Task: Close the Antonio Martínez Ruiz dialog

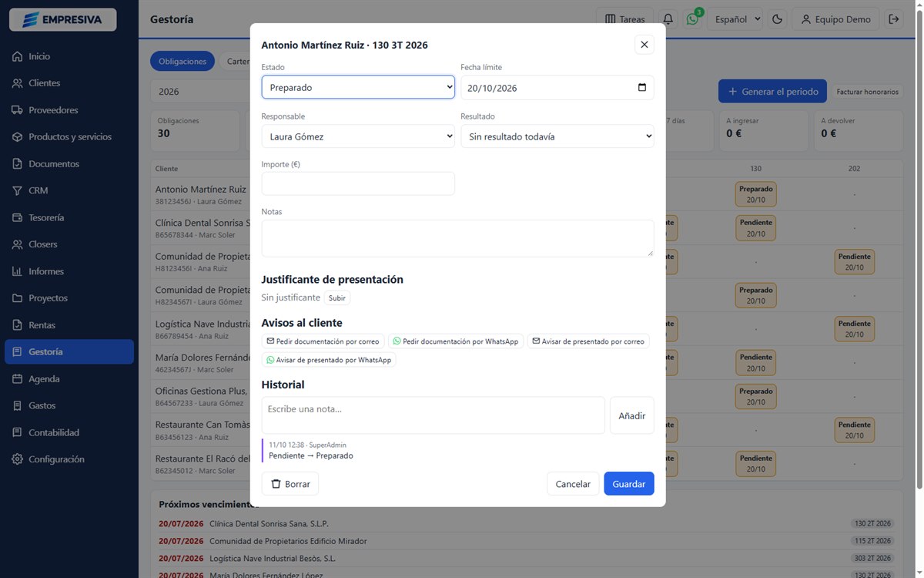Action: 644,45
